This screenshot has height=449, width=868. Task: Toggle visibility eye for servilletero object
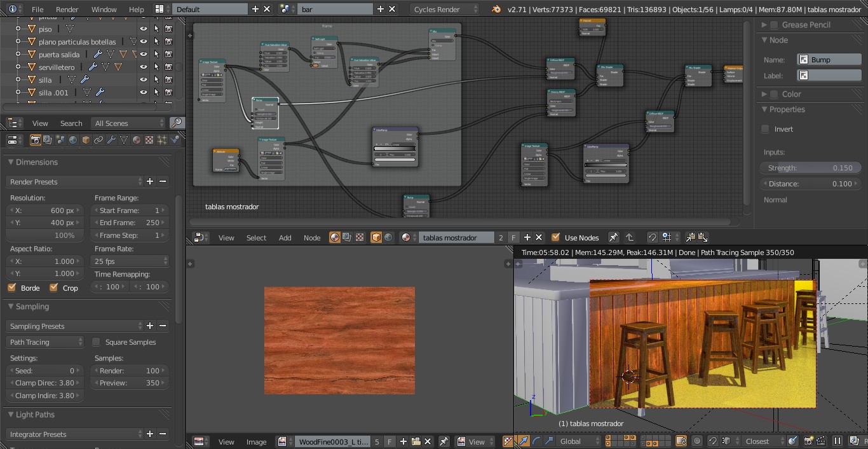coord(144,67)
